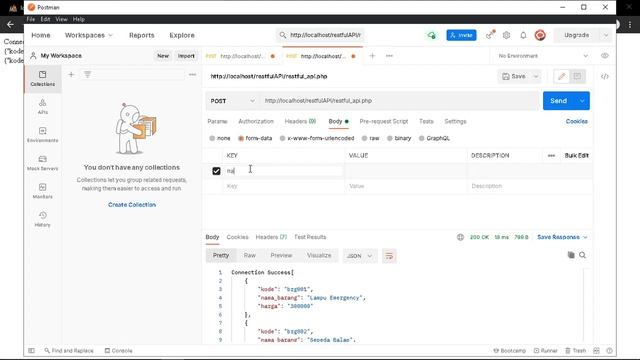Image resolution: width=640 pixels, height=360 pixels.
Task: Click the request URL input field
Action: pyautogui.click(x=400, y=101)
